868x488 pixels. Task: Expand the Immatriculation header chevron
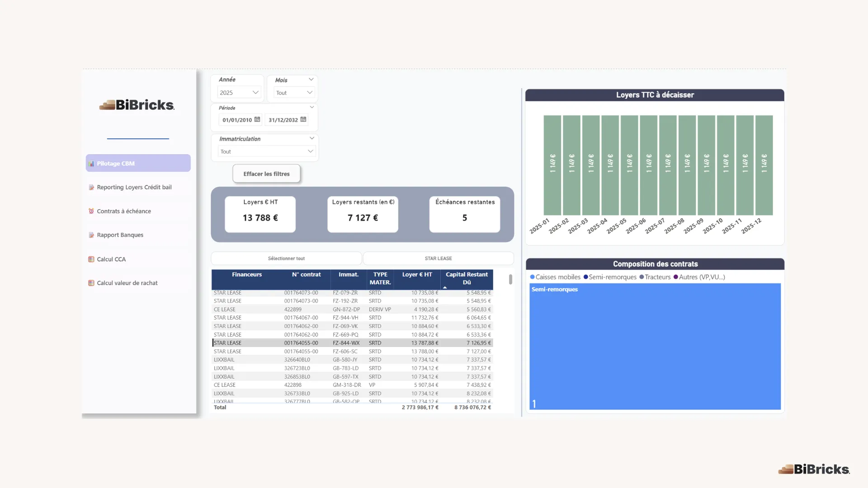[x=312, y=138]
